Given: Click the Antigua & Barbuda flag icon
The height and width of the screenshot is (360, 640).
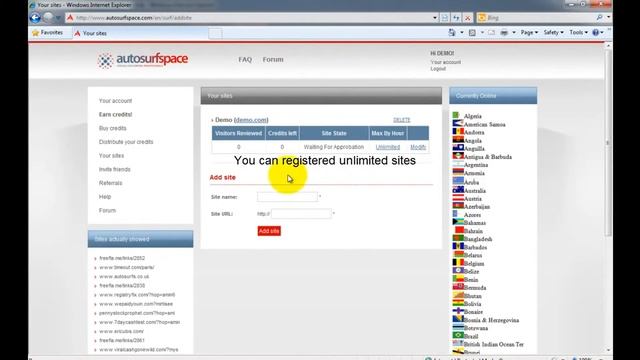Looking at the screenshot, I should pyautogui.click(x=458, y=156).
